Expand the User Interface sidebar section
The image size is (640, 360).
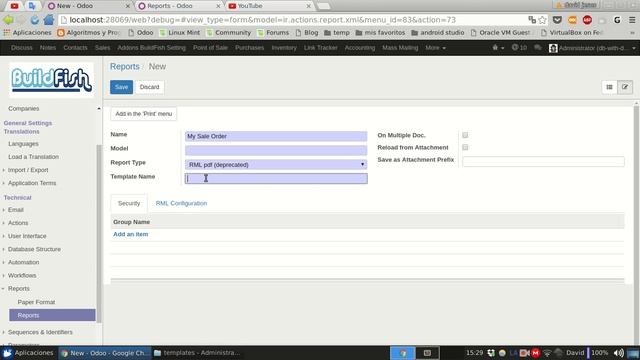[x=27, y=236]
